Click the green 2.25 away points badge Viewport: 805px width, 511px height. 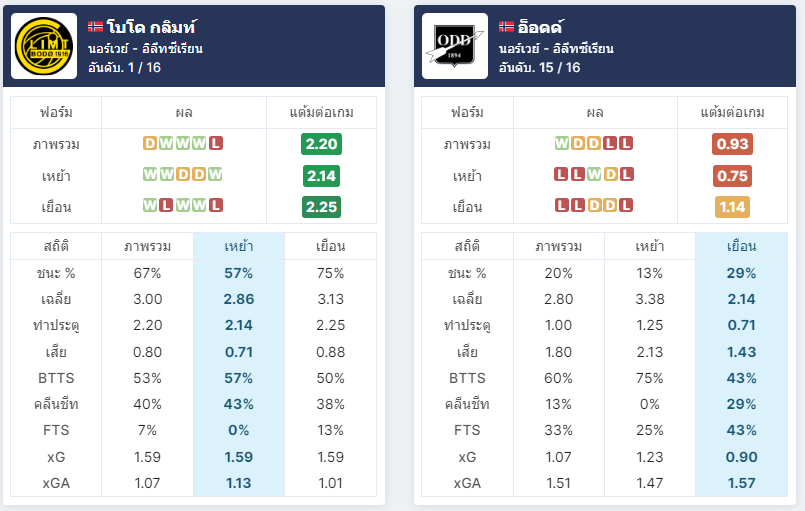point(321,207)
